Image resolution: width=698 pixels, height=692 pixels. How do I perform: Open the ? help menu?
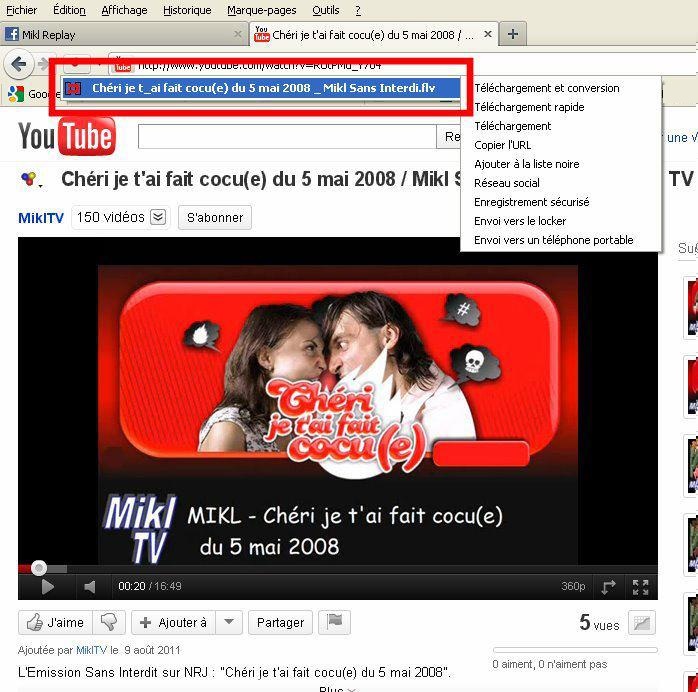coord(358,10)
